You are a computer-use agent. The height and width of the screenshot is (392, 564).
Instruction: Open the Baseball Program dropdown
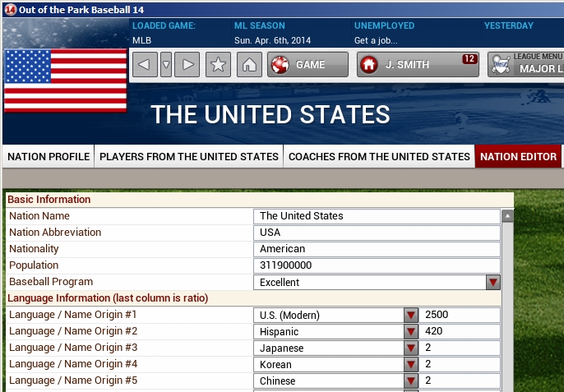493,283
